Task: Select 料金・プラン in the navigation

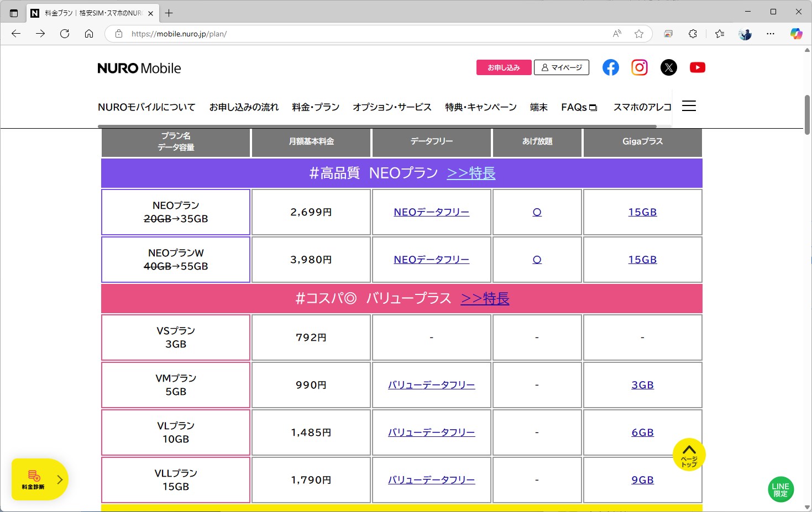Action: pyautogui.click(x=315, y=107)
